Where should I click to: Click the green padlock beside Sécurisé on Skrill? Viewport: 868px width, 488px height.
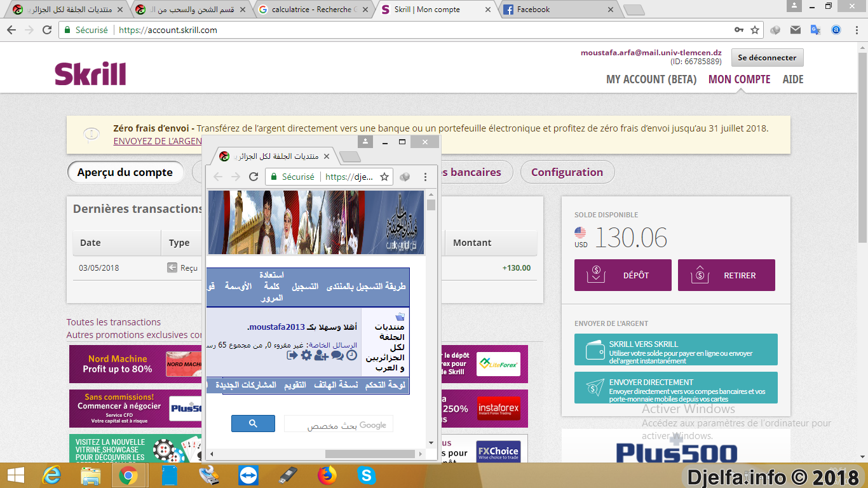(67, 30)
